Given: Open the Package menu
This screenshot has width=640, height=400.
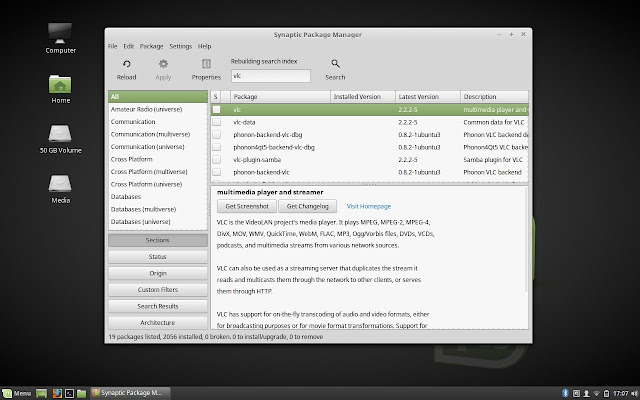Looking at the screenshot, I should coord(151,46).
